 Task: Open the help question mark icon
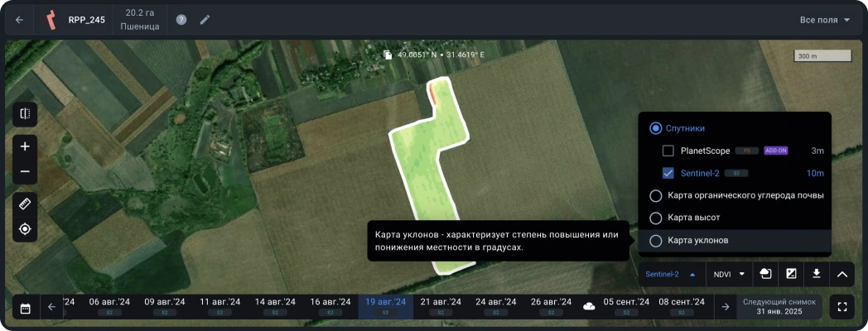pyautogui.click(x=181, y=20)
